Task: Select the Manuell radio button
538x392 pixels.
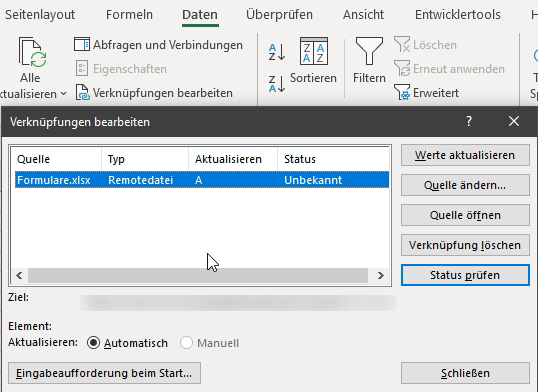Action: pyautogui.click(x=186, y=343)
